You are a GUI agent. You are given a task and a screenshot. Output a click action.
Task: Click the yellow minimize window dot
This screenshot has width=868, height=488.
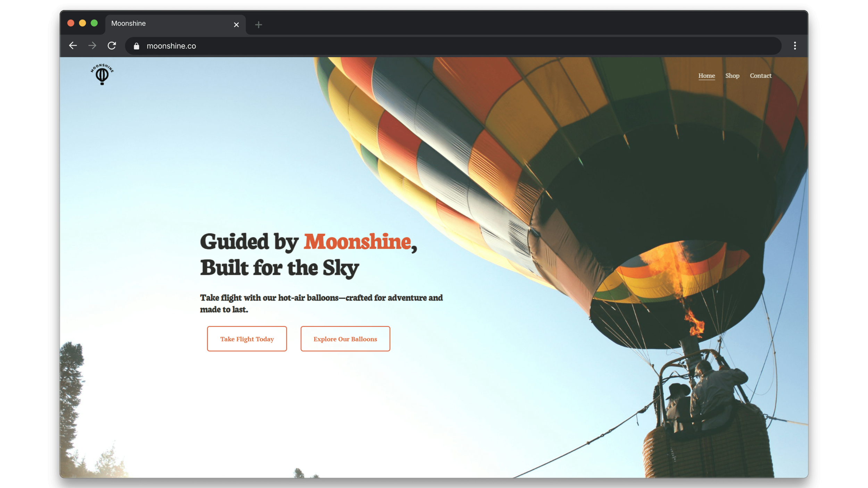82,23
